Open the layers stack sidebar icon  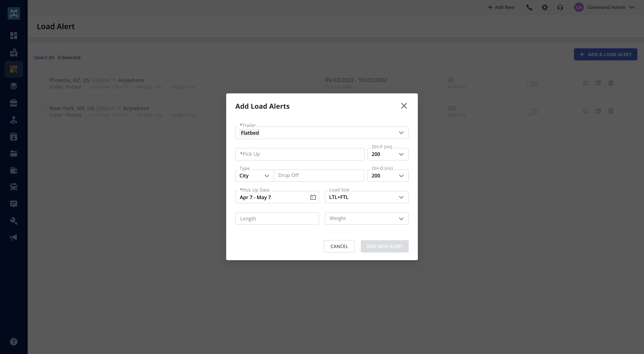click(14, 86)
